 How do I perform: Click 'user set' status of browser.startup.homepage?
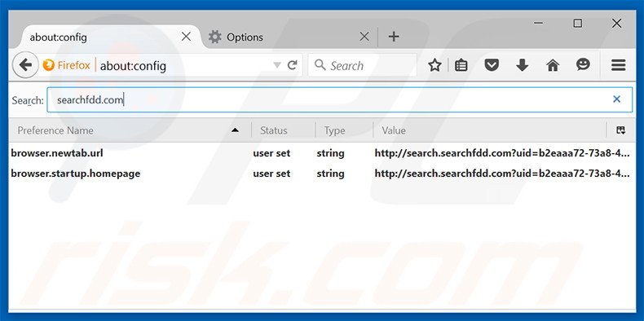pos(271,174)
